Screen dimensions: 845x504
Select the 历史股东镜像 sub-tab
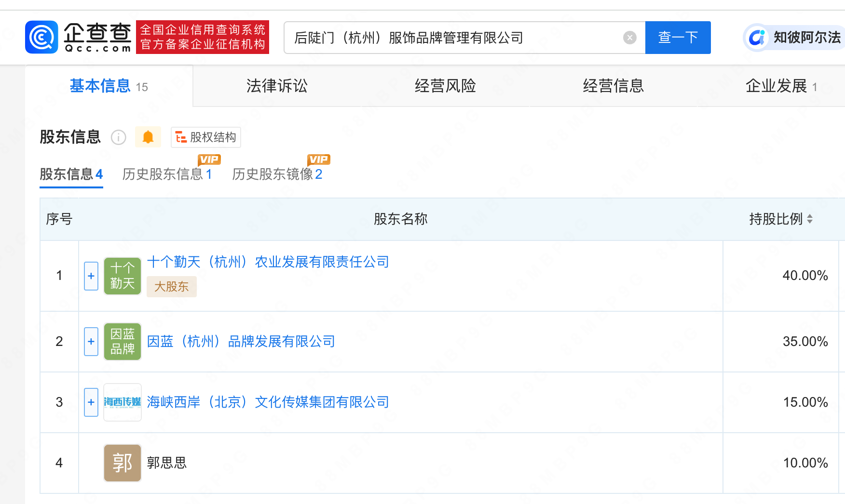point(277,174)
